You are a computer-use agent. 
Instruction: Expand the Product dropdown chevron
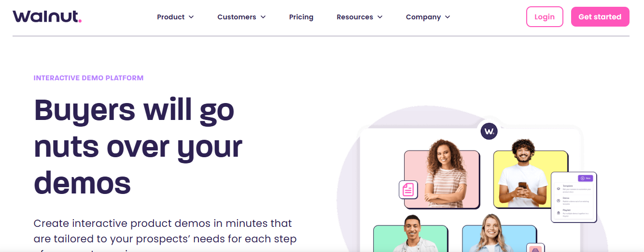click(x=191, y=17)
